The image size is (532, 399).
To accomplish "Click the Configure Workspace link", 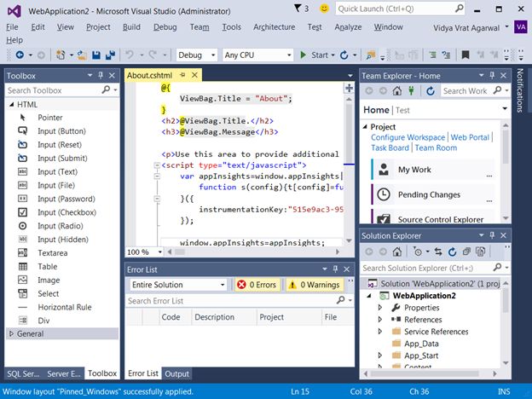I will click(x=408, y=137).
